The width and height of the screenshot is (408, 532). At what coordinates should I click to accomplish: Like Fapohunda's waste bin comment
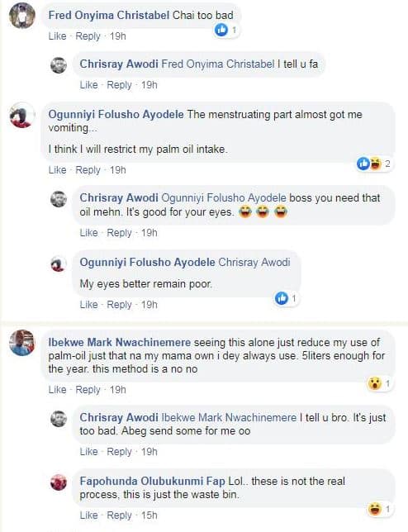click(88, 515)
